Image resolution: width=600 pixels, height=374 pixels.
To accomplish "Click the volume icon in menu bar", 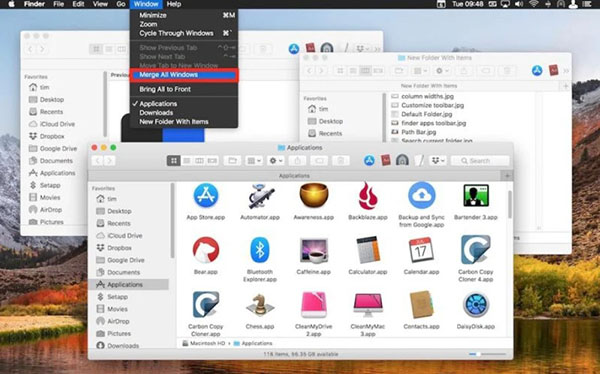I will tap(519, 4).
